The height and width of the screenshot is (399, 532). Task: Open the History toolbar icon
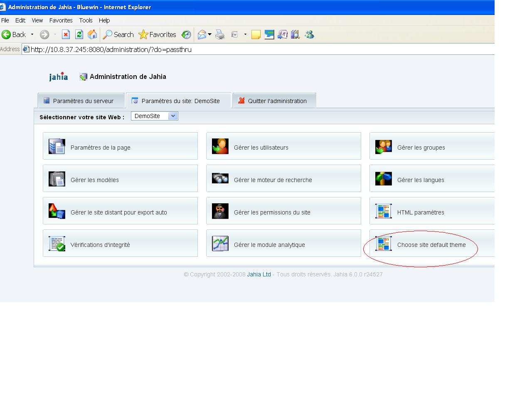(186, 34)
